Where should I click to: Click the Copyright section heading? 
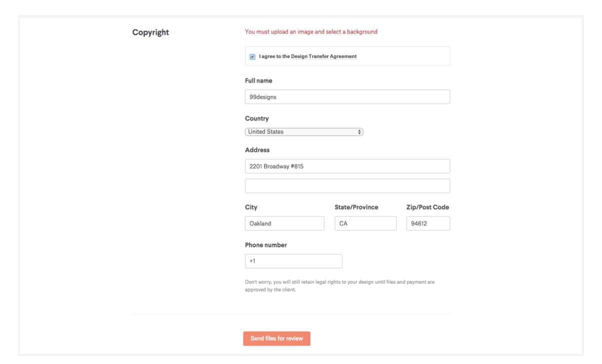(x=150, y=32)
